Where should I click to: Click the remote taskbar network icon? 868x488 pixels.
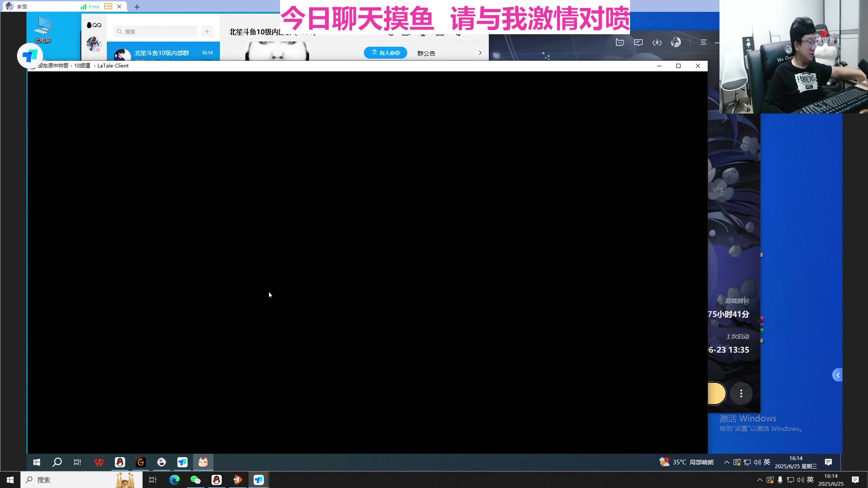click(747, 462)
